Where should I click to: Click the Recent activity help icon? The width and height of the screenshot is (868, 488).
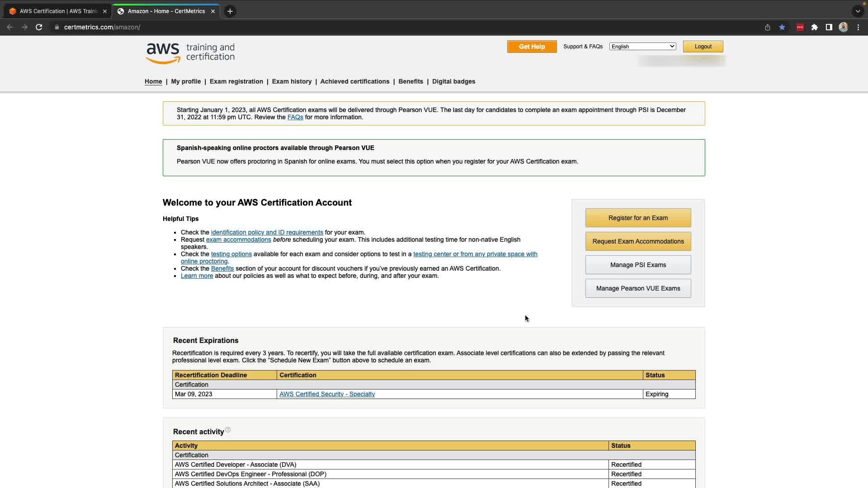pyautogui.click(x=228, y=430)
